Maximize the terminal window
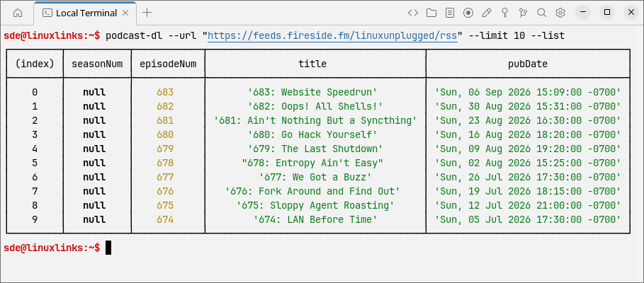 click(x=607, y=13)
